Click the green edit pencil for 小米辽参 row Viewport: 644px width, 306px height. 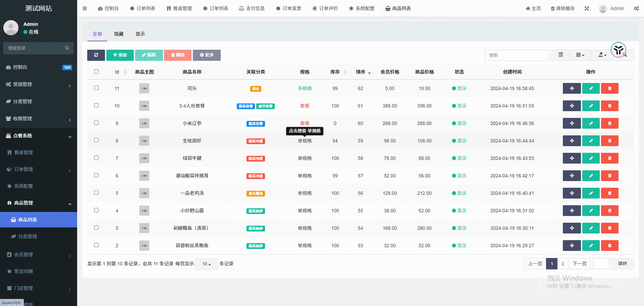pos(591,123)
